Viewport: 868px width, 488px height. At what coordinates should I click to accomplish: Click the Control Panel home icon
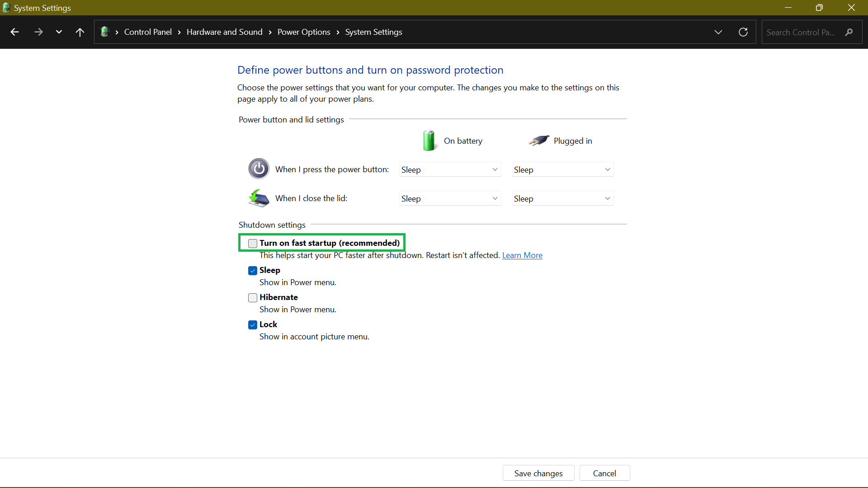[x=105, y=32]
